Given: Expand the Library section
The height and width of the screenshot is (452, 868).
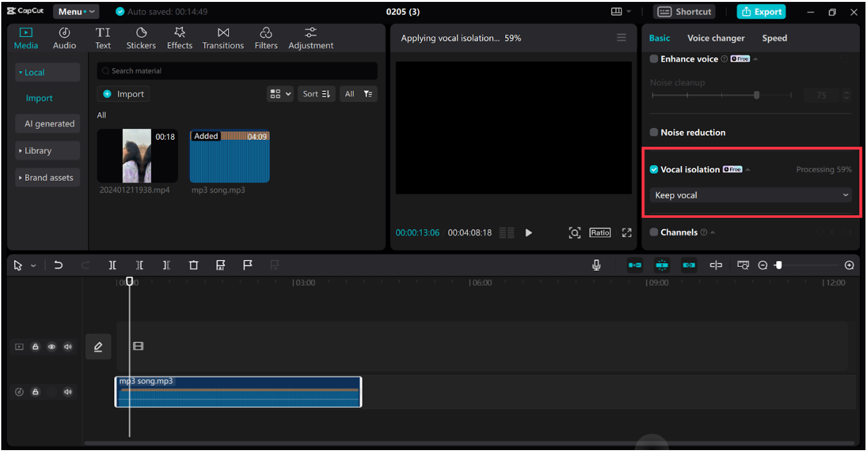Looking at the screenshot, I should click(x=48, y=151).
